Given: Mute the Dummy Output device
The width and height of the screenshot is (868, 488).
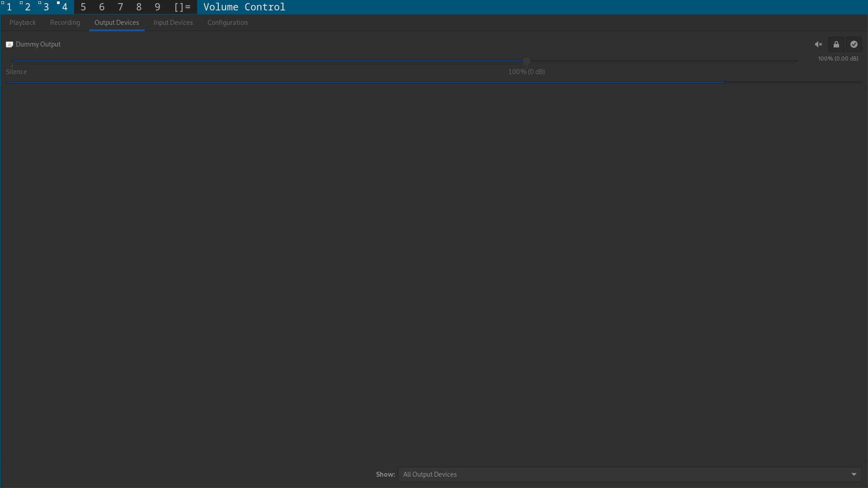Looking at the screenshot, I should coord(818,44).
